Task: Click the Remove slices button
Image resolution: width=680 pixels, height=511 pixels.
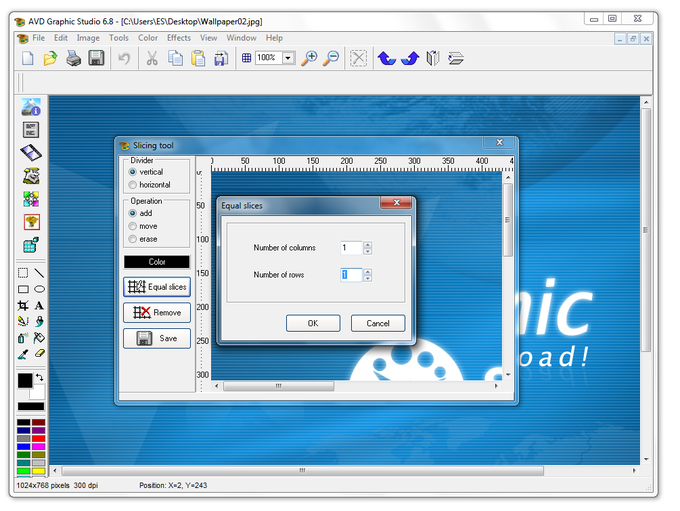Action: click(x=157, y=312)
